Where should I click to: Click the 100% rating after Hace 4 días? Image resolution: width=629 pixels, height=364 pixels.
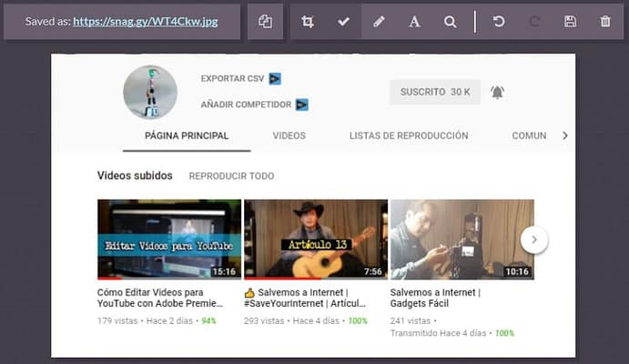tap(358, 320)
